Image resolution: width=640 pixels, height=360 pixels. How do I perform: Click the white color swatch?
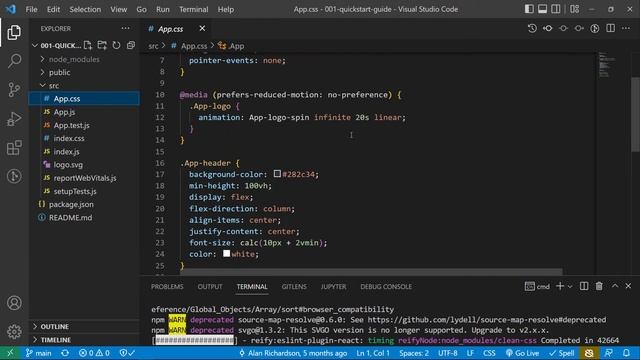[226, 253]
